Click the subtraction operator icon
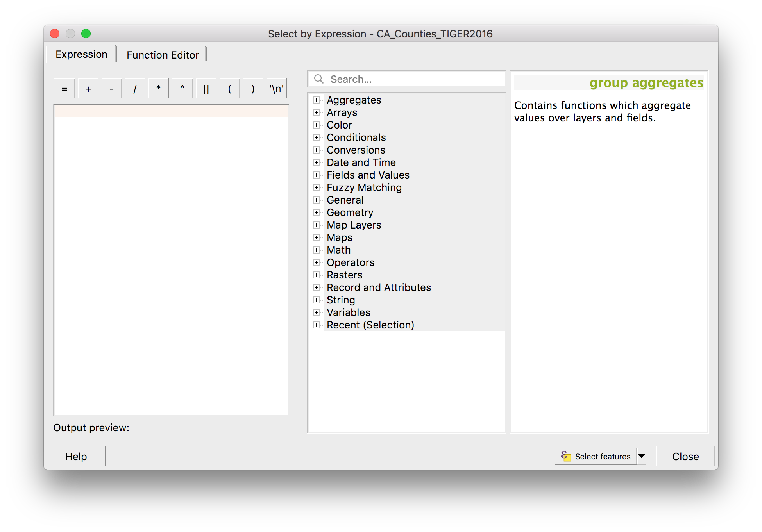762x532 pixels. tap(110, 88)
